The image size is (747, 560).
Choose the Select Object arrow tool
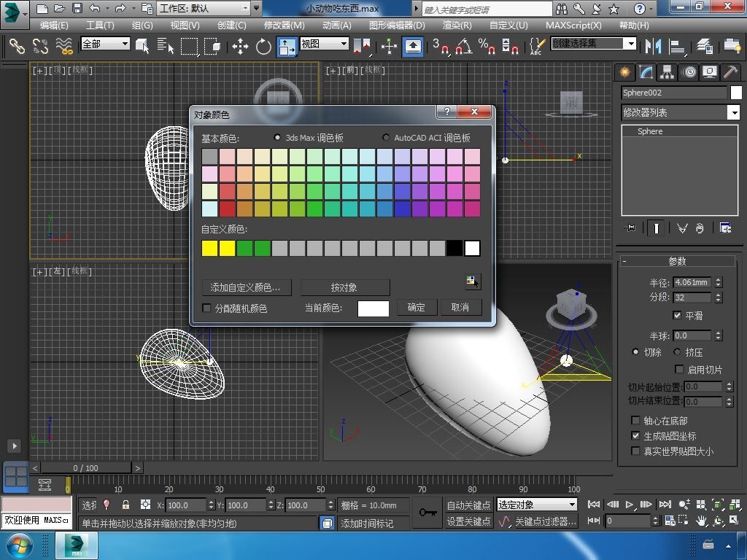(x=142, y=46)
